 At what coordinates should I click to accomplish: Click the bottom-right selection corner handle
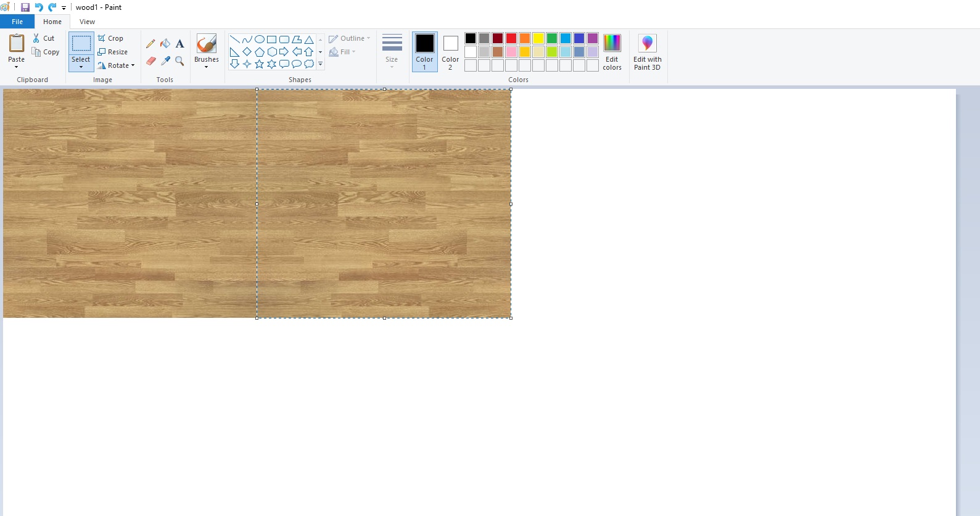pos(511,318)
